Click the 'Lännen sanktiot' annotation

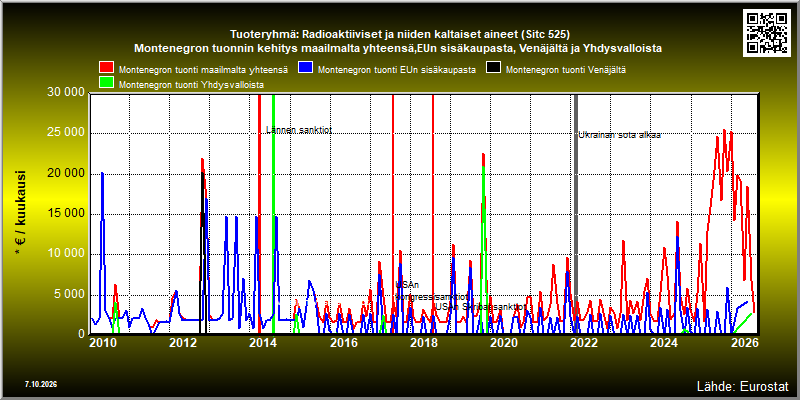click(299, 130)
